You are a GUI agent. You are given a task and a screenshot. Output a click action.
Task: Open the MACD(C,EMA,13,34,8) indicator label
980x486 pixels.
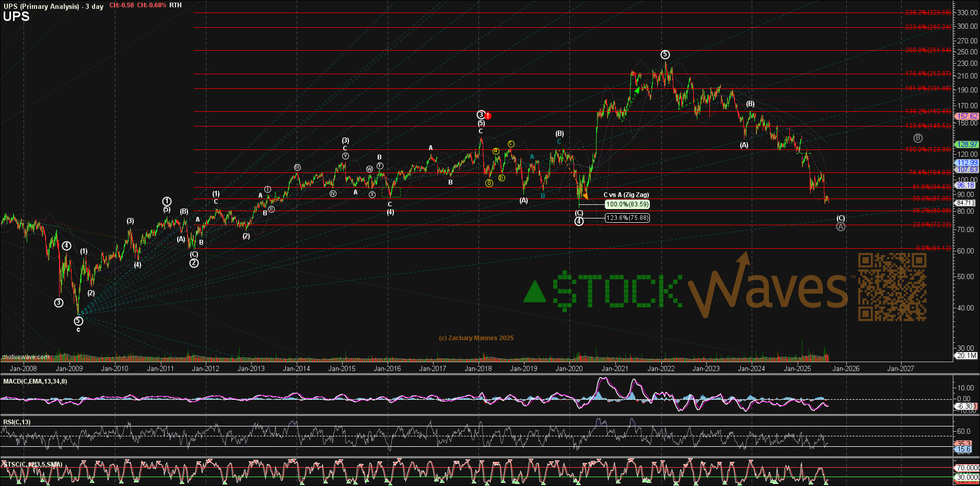tap(35, 381)
